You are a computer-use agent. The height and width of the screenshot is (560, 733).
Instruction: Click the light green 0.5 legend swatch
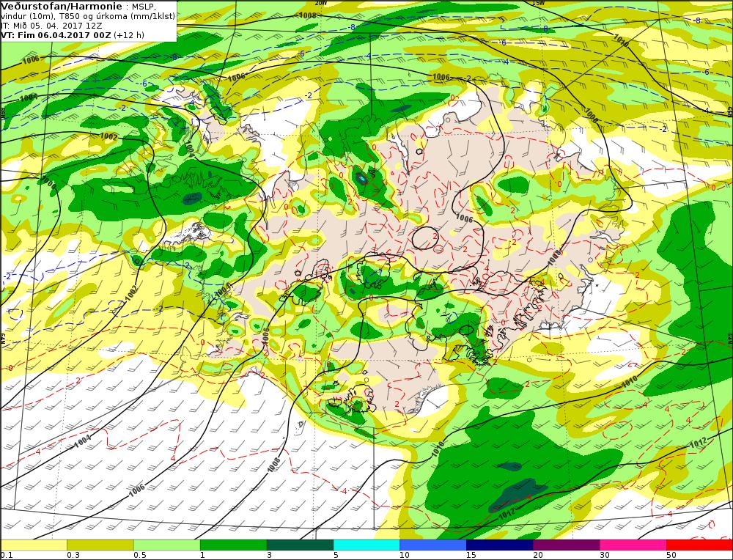coord(167,545)
